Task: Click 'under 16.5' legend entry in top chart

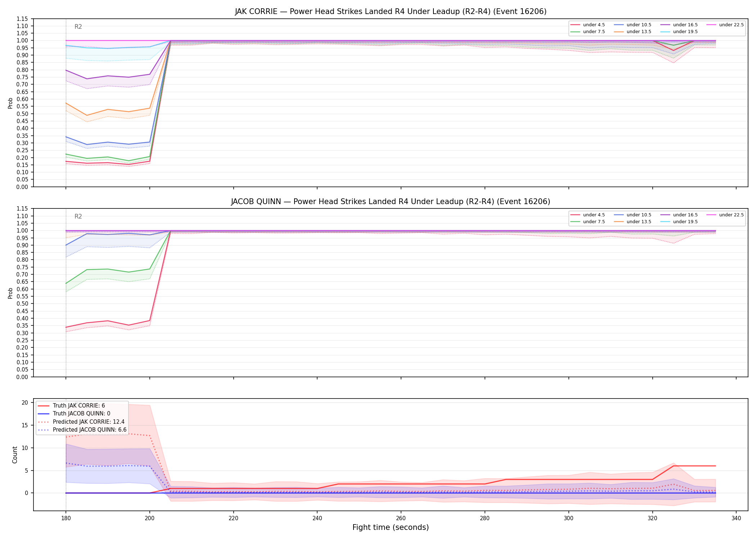Action: 679,25
